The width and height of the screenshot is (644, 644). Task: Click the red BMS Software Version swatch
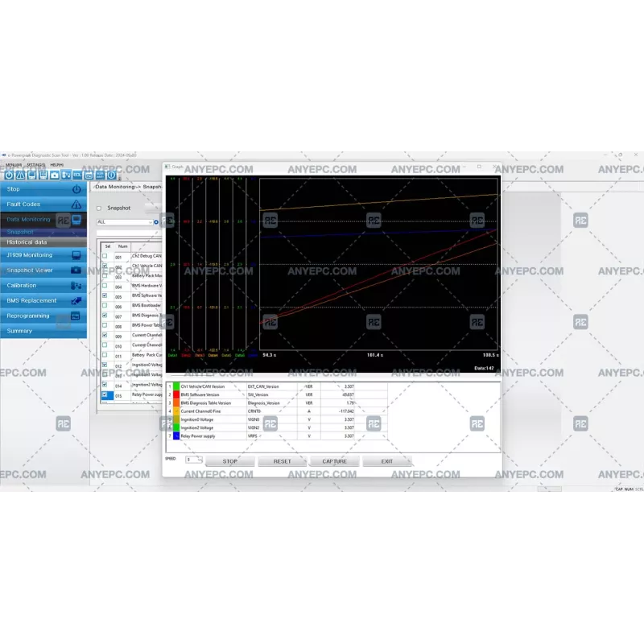point(176,394)
